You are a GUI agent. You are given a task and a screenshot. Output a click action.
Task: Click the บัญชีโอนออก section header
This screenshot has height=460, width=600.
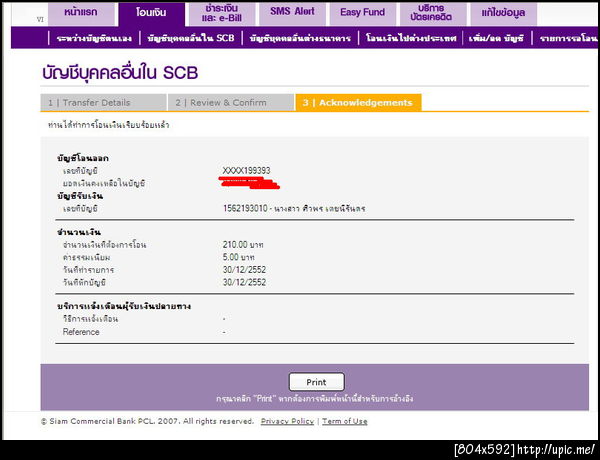[x=83, y=158]
